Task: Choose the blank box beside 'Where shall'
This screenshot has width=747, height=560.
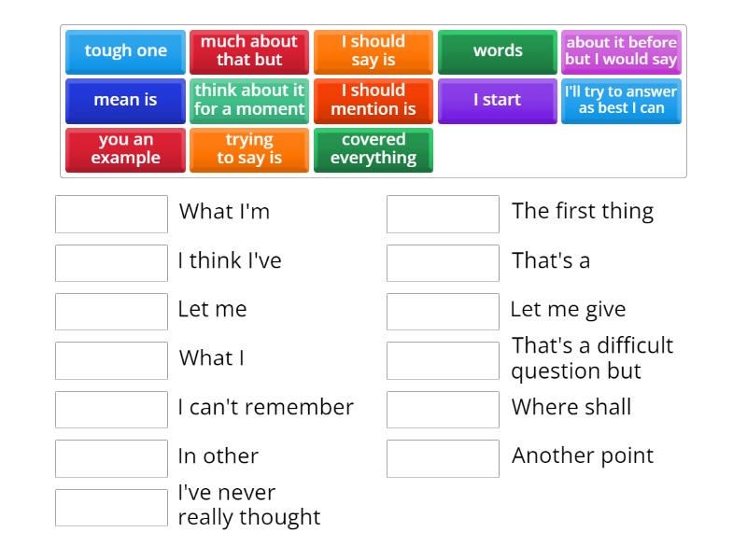Action: point(443,410)
